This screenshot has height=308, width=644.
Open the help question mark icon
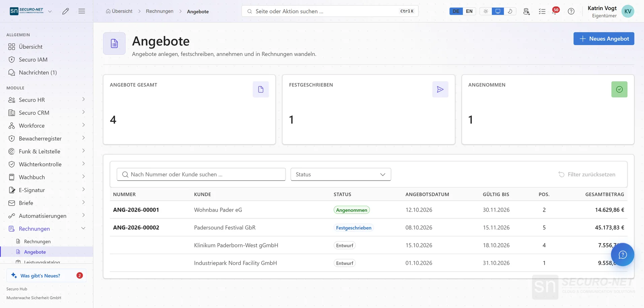[x=571, y=11]
